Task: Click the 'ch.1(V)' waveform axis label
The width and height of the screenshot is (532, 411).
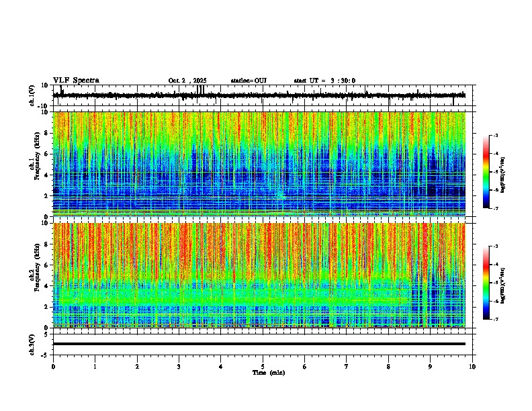Action: click(32, 95)
